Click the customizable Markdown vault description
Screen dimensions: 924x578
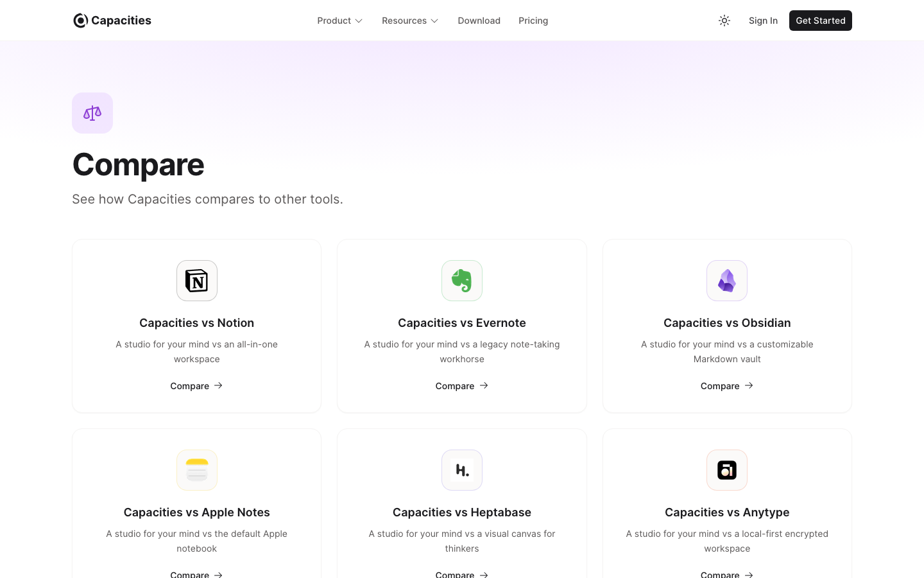point(727,352)
